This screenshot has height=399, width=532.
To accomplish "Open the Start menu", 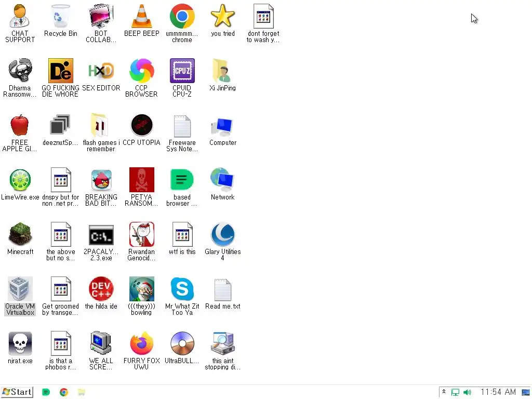I will (17, 392).
